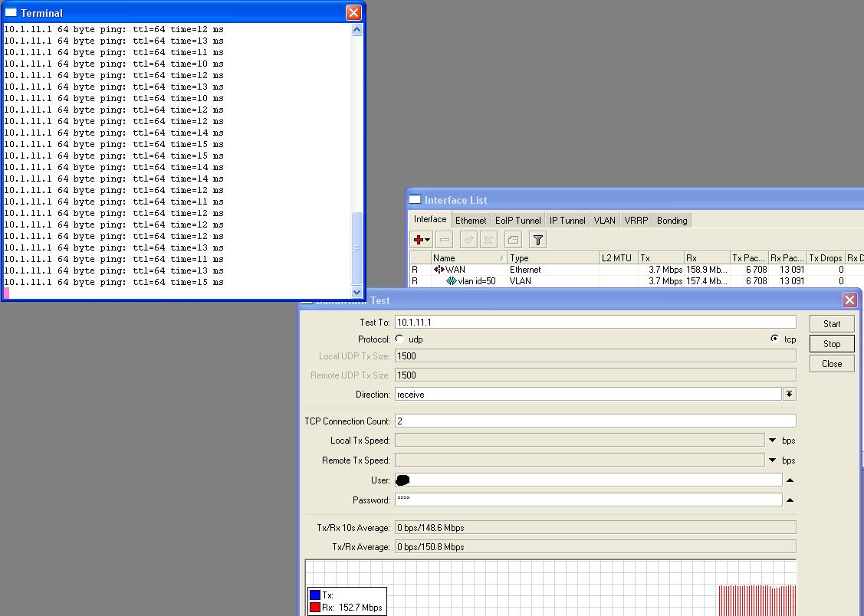Select the udp protocol radio button
The width and height of the screenshot is (864, 616).
click(x=400, y=339)
